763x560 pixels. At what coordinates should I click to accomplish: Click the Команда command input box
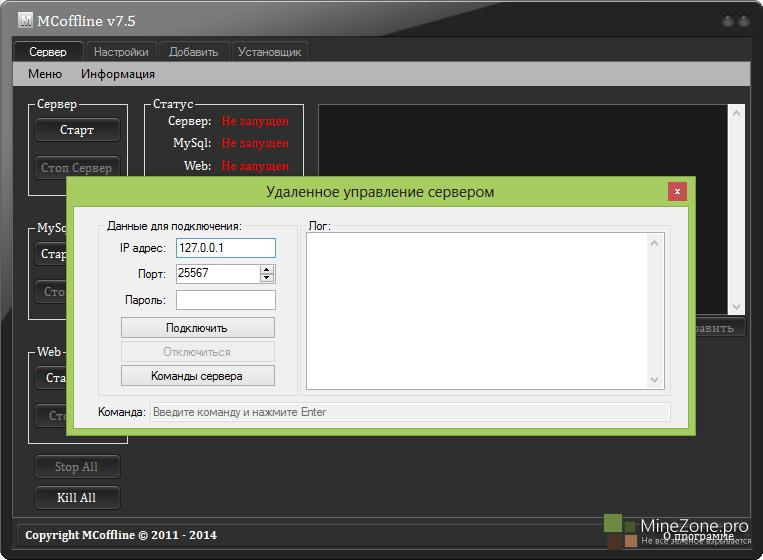point(410,412)
